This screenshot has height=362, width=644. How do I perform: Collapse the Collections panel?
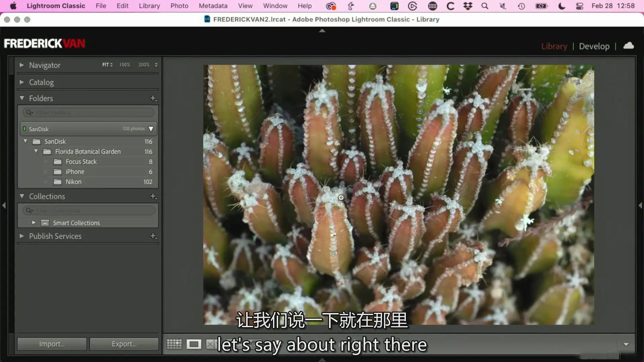(22, 196)
